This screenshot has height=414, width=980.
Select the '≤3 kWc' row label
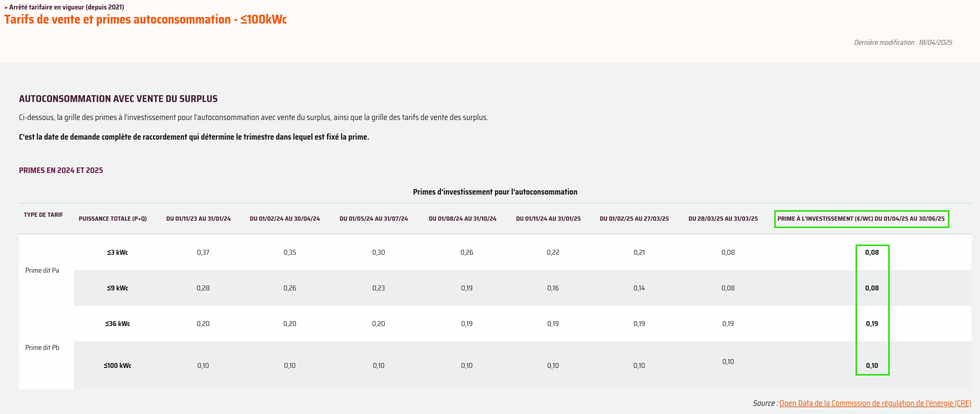118,252
